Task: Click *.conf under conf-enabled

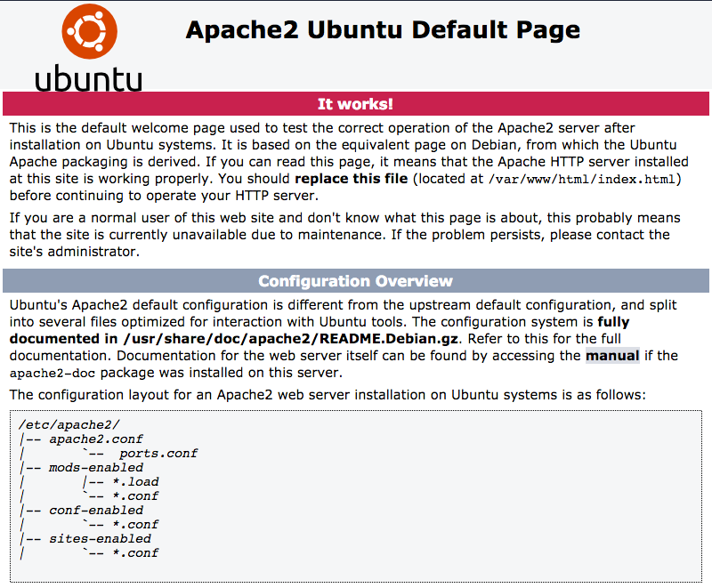Action: coord(135,525)
